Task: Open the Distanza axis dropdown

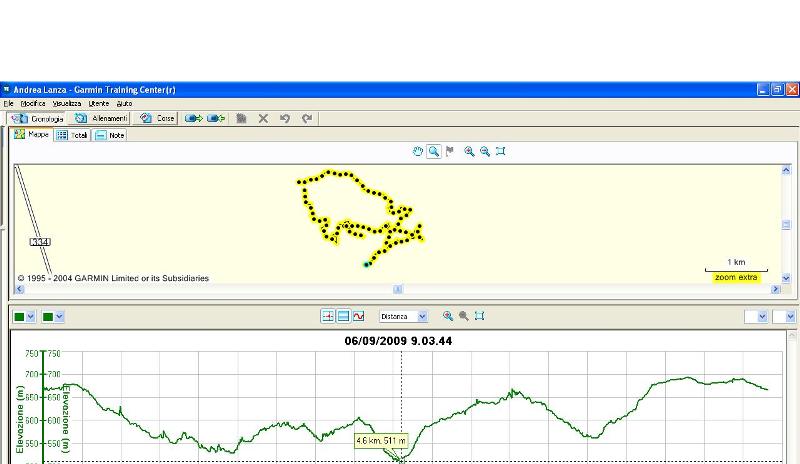Action: coord(421,316)
